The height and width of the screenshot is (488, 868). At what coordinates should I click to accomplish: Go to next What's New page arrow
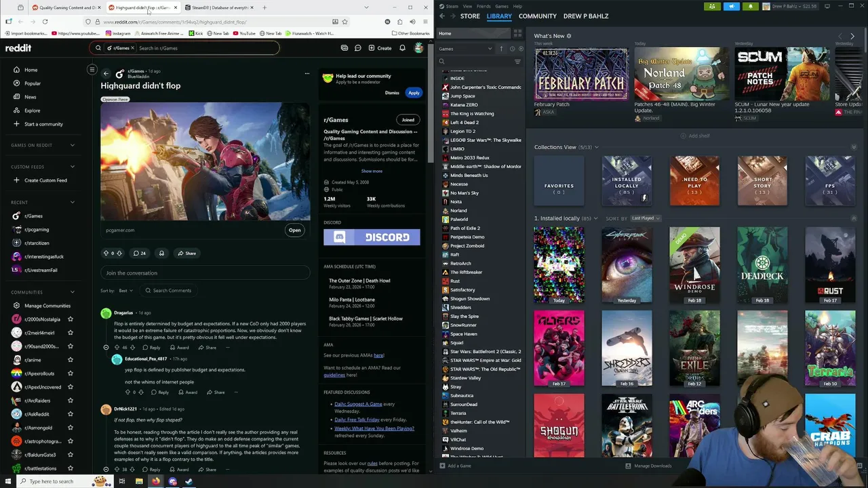[852, 36]
